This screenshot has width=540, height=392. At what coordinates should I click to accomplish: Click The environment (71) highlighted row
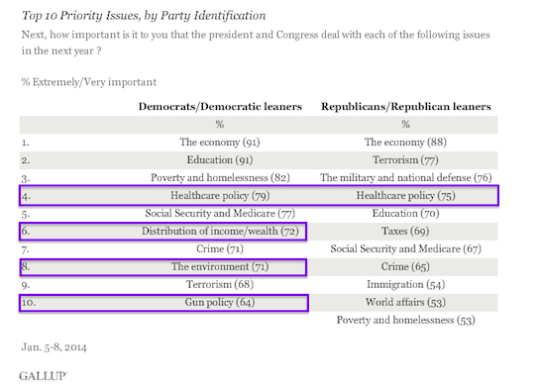click(x=163, y=267)
